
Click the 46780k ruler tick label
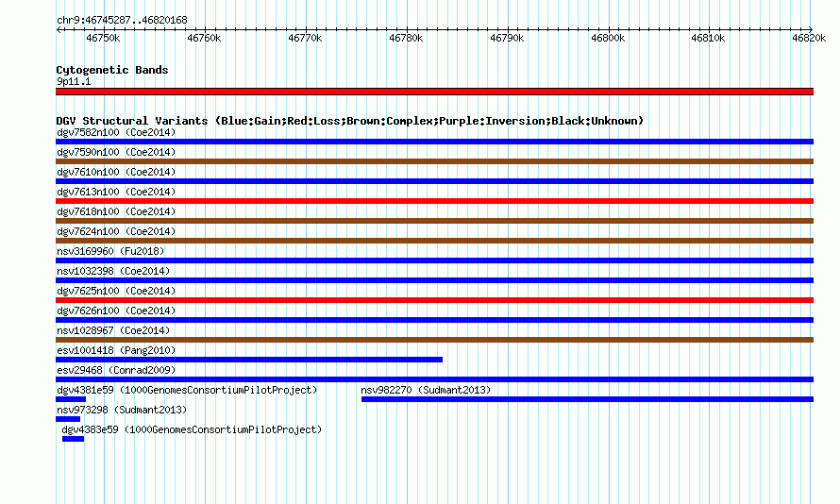click(406, 39)
